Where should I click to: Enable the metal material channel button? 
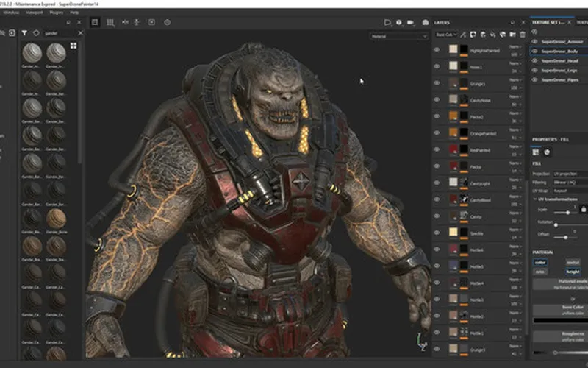pos(573,262)
